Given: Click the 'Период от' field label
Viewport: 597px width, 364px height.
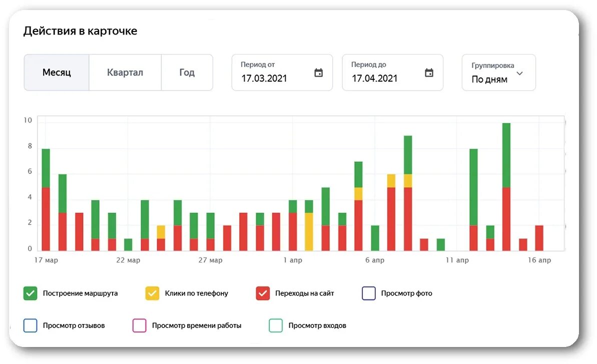Looking at the screenshot, I should click(x=258, y=64).
